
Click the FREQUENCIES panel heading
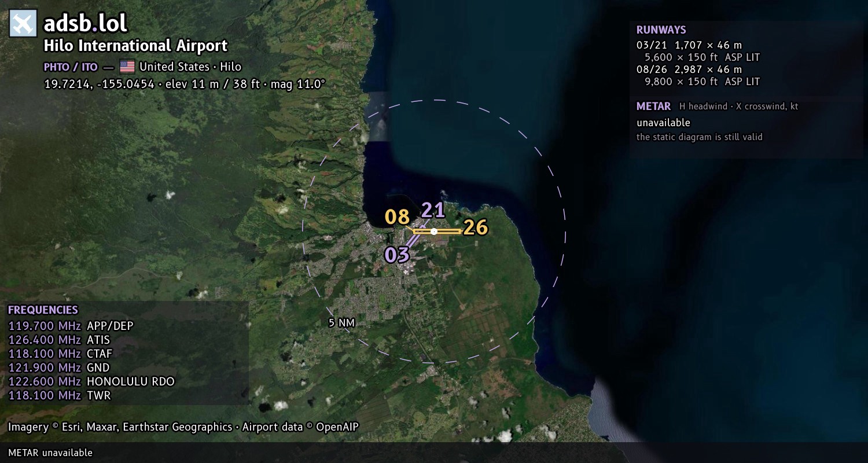click(x=43, y=310)
